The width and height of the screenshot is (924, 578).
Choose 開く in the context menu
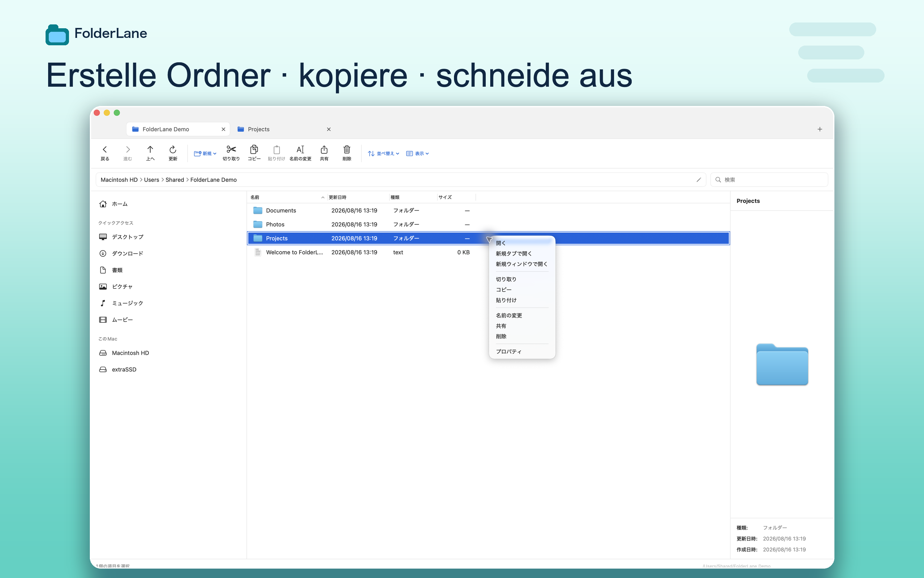pyautogui.click(x=522, y=243)
